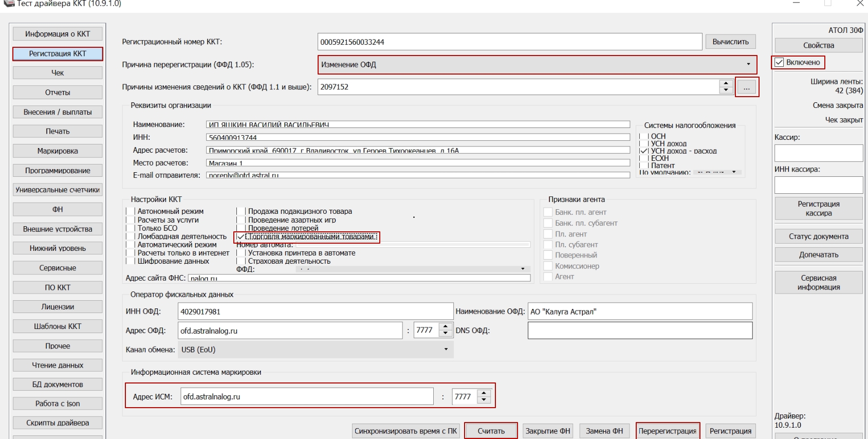Open the Программирование section

58,171
